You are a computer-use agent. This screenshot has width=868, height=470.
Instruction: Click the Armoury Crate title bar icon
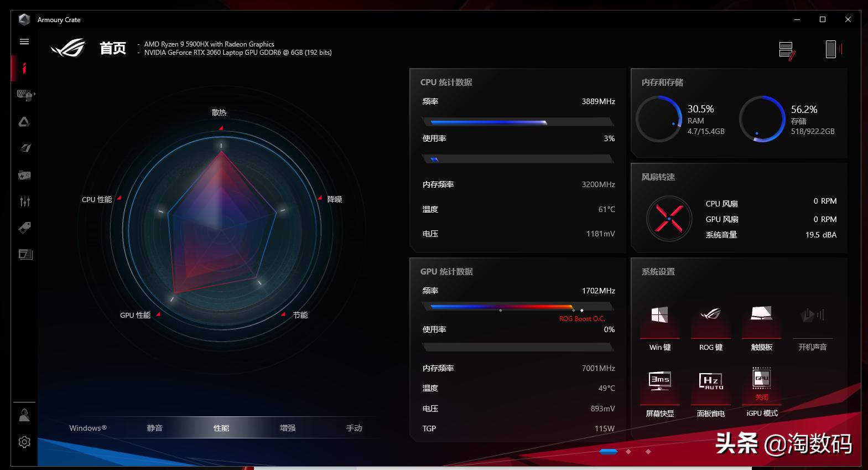click(24, 19)
